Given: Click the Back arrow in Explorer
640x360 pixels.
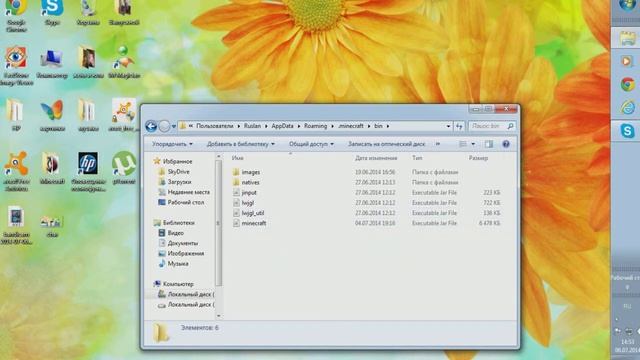Looking at the screenshot, I should coord(151,127).
